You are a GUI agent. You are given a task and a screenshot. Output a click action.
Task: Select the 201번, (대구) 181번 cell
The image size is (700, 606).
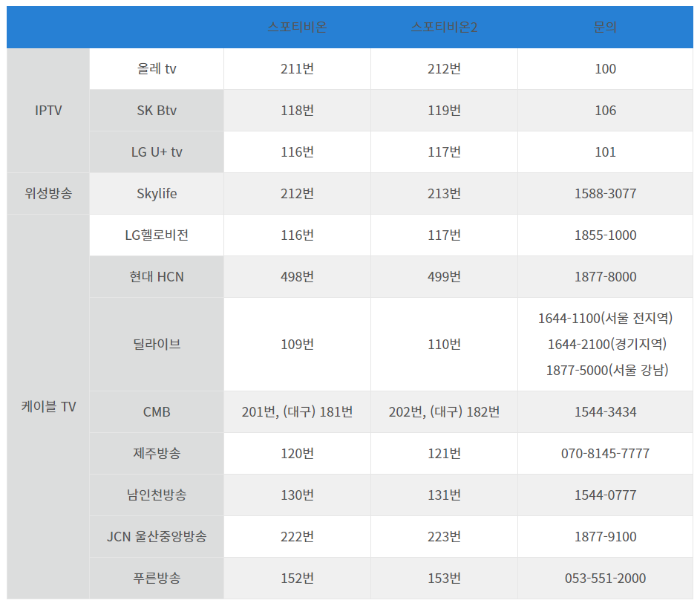297,411
